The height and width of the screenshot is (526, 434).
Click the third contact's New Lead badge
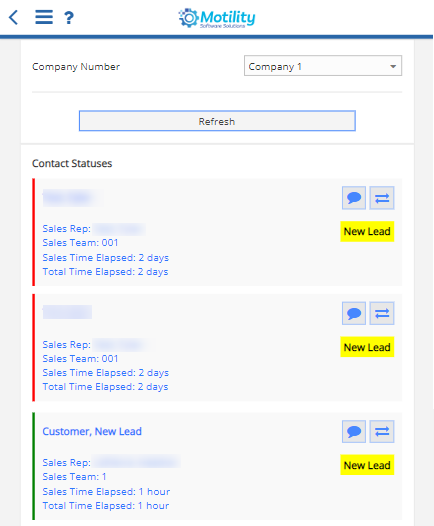coord(367,465)
